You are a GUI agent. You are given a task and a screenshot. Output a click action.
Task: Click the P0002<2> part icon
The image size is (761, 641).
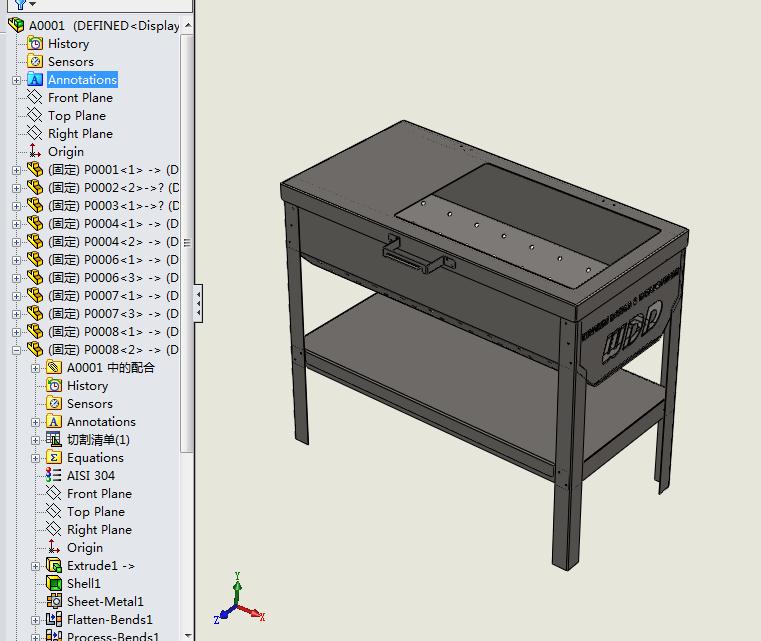35,187
